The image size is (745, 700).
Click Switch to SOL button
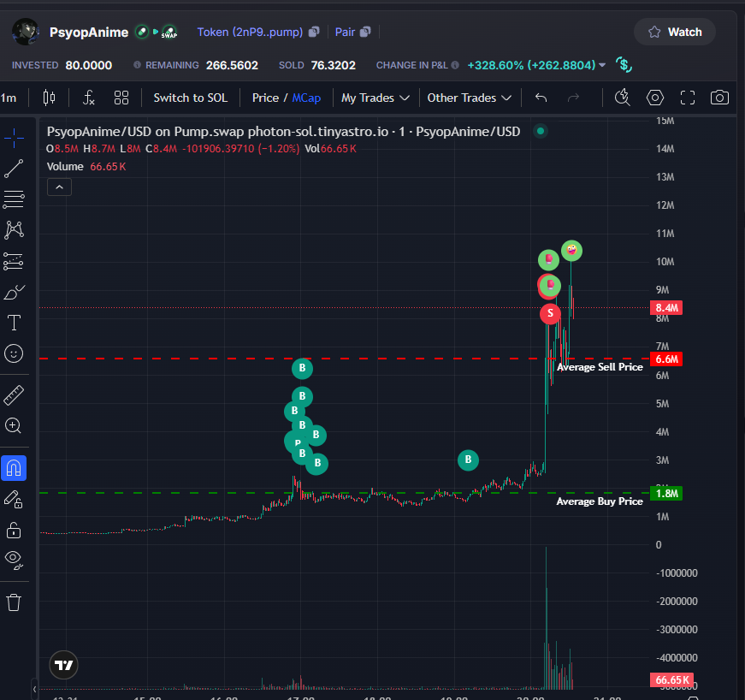point(191,98)
